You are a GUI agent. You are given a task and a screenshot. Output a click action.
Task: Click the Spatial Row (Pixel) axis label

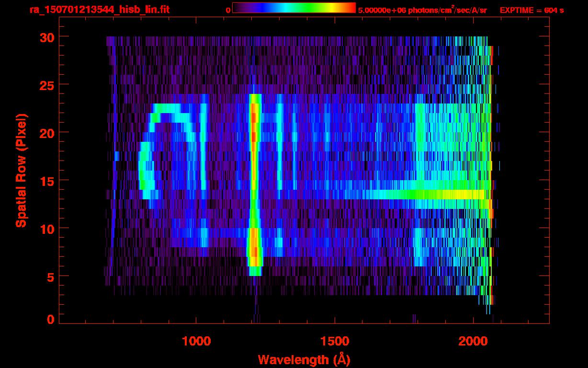(21, 170)
